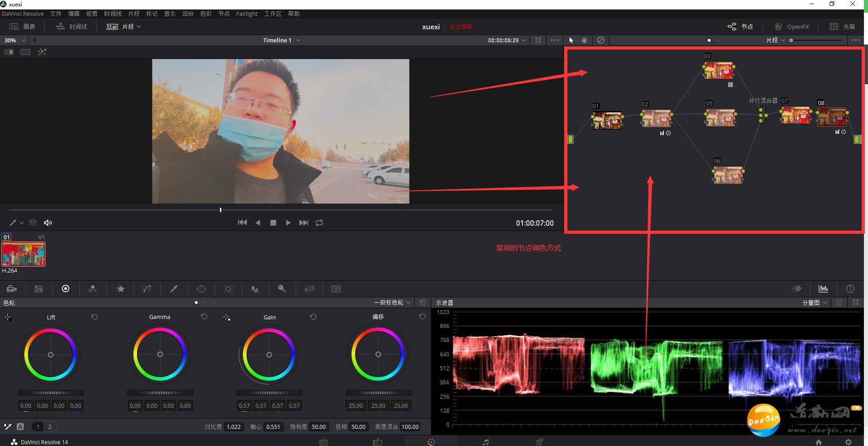The height and width of the screenshot is (446, 868).
Task: Toggle the Nodes (节点) panel
Action: [x=740, y=27]
